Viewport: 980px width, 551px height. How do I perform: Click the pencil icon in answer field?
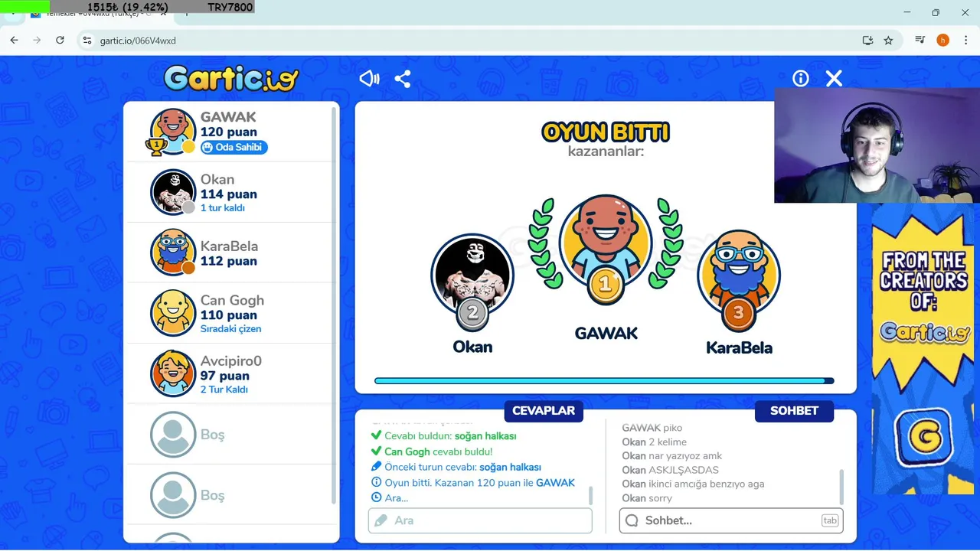(x=381, y=520)
